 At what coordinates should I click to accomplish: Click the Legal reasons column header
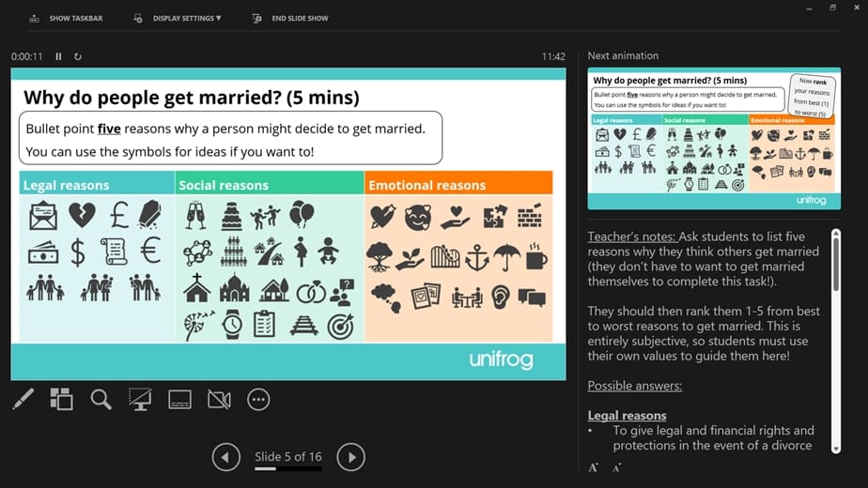(97, 185)
